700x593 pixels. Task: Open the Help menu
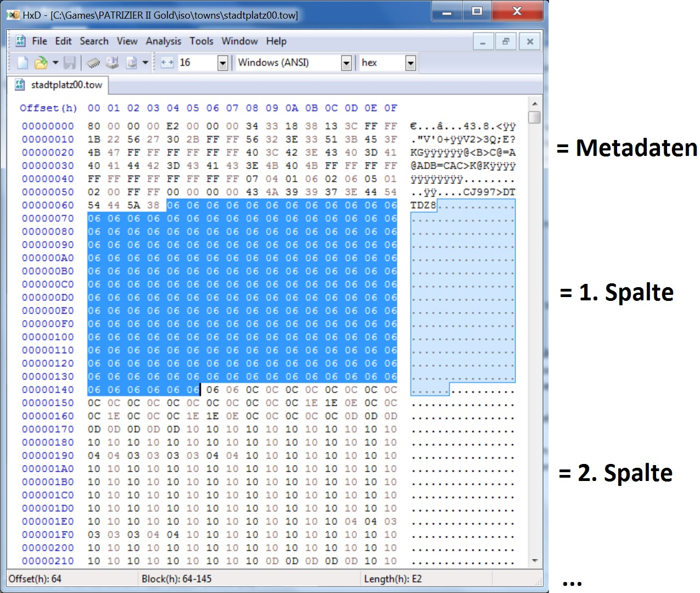(x=276, y=41)
